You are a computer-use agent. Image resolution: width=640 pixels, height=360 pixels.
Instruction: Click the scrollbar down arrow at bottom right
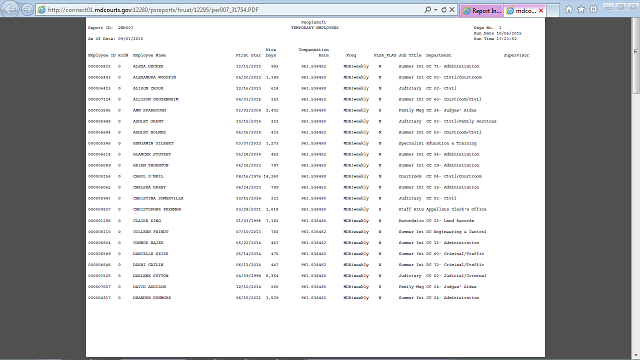(x=636, y=356)
